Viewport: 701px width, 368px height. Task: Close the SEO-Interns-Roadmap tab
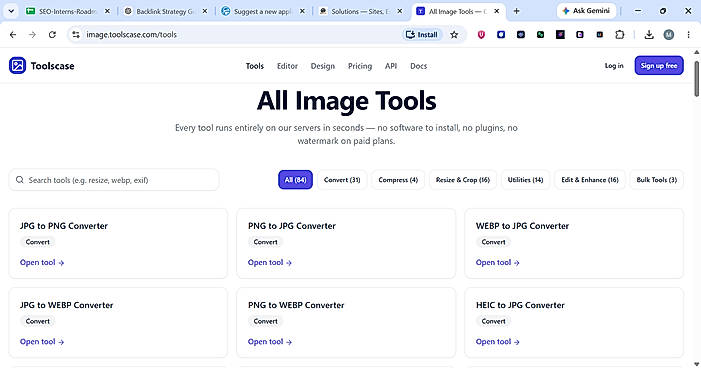(x=107, y=11)
